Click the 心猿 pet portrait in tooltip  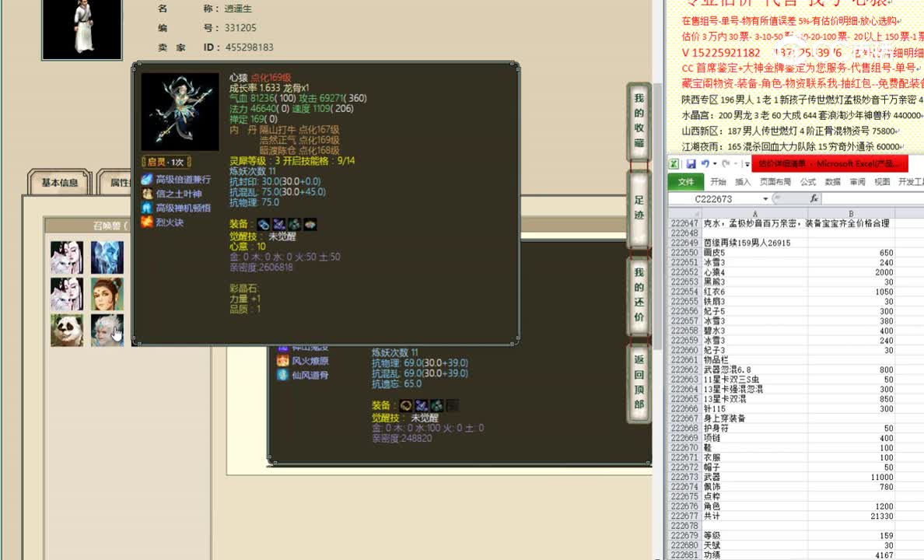180,111
